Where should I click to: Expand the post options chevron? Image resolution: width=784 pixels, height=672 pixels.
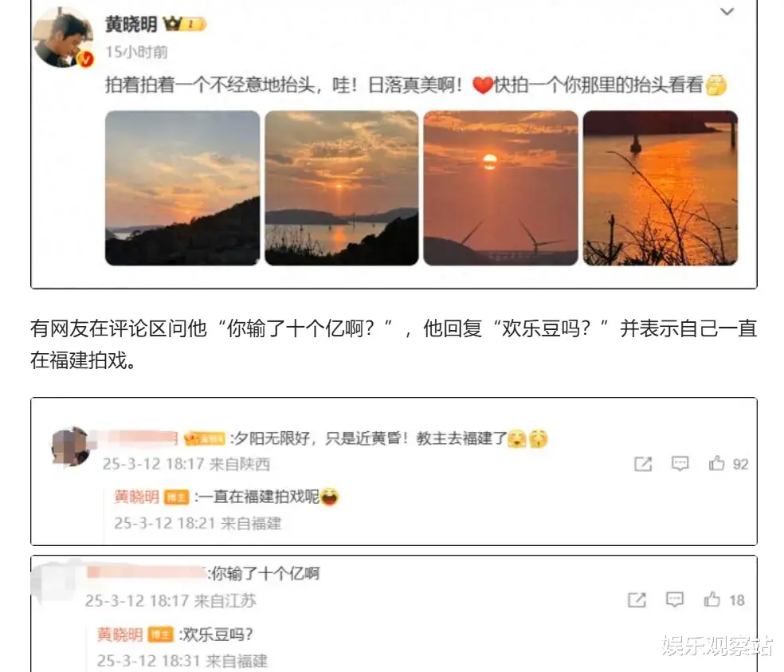pyautogui.click(x=727, y=11)
